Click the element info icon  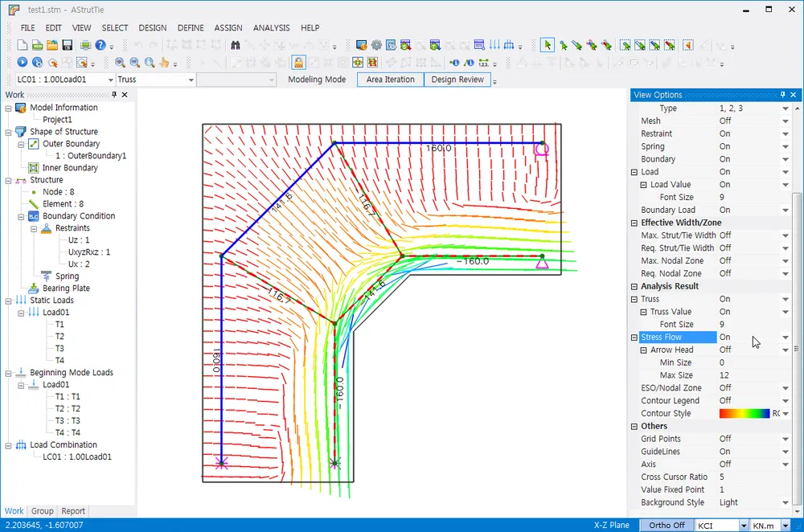469,63
